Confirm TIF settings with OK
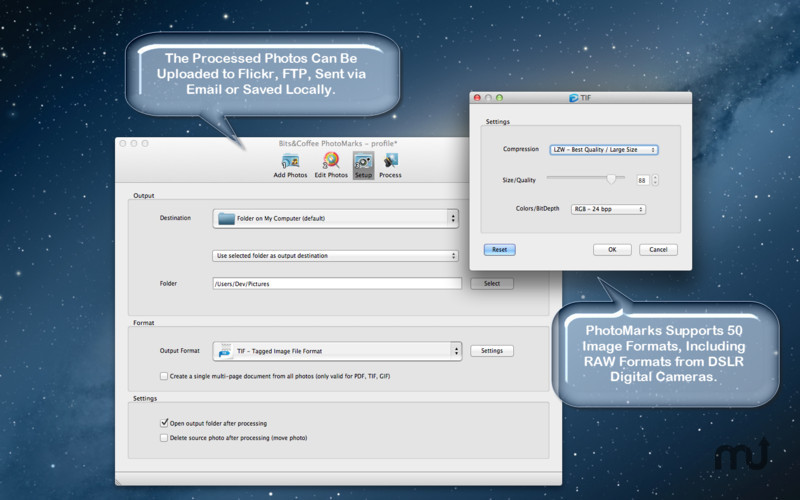Screen dimensions: 800x500 pos(612,249)
